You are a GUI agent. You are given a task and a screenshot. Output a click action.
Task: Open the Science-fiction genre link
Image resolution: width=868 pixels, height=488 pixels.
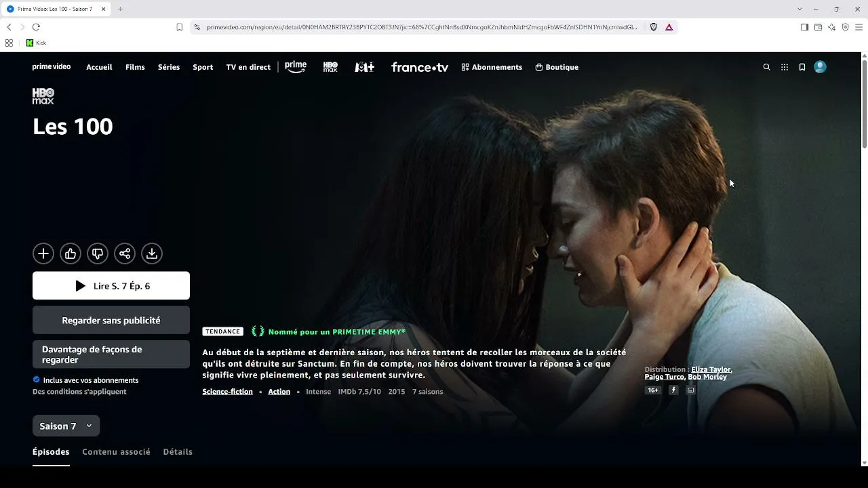pyautogui.click(x=227, y=392)
